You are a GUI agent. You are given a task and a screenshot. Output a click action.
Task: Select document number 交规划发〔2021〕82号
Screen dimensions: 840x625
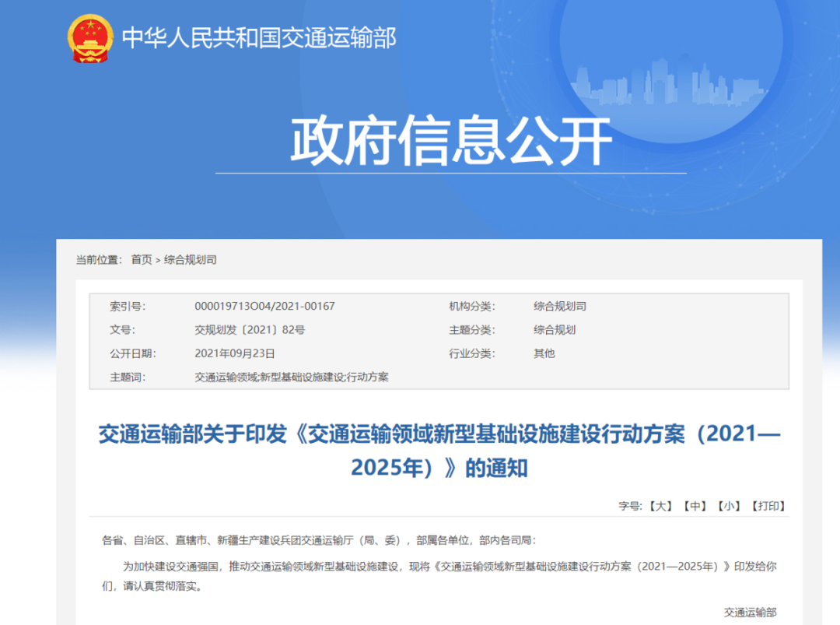(x=250, y=330)
